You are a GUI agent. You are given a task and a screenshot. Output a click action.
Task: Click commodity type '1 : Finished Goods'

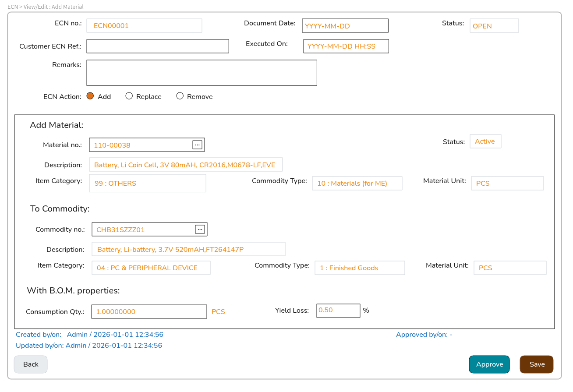coord(360,268)
